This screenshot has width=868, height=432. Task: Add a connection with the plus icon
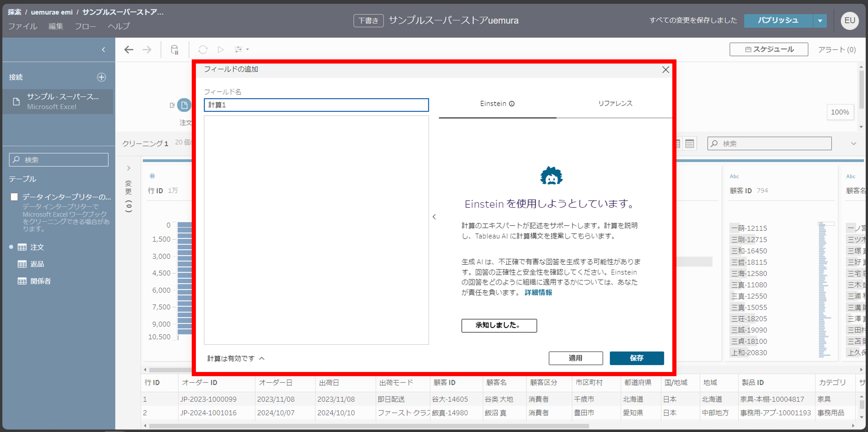pyautogui.click(x=101, y=77)
